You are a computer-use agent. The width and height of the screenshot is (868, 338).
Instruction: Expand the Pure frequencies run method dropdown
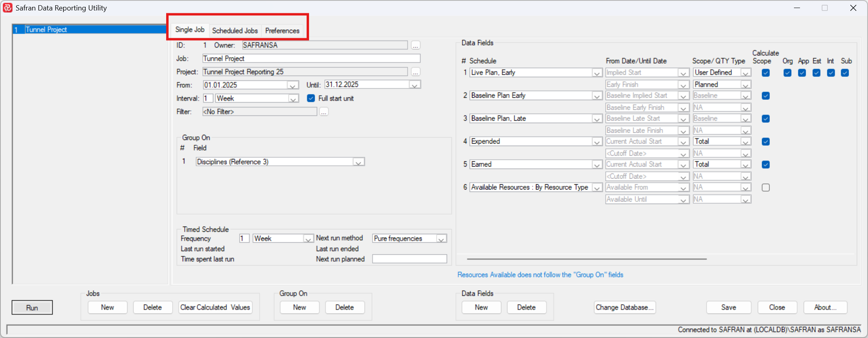[441, 239]
